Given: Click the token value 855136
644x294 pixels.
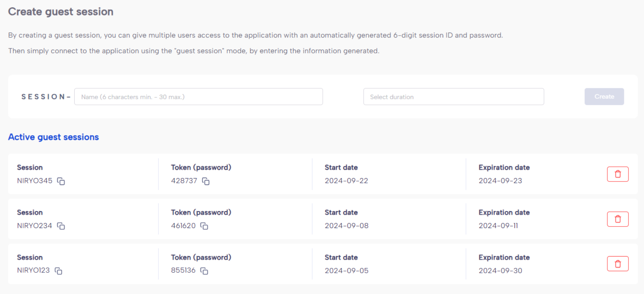Looking at the screenshot, I should pyautogui.click(x=183, y=271).
